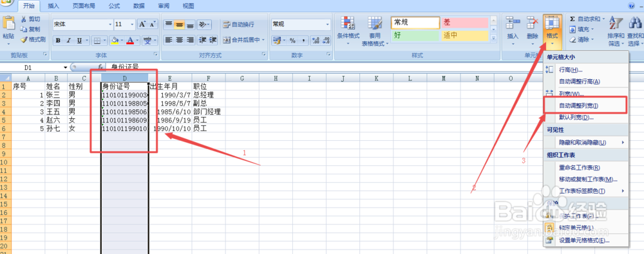Click the Cut (剪切) scissors icon
This screenshot has width=644, height=254.
pyautogui.click(x=24, y=19)
